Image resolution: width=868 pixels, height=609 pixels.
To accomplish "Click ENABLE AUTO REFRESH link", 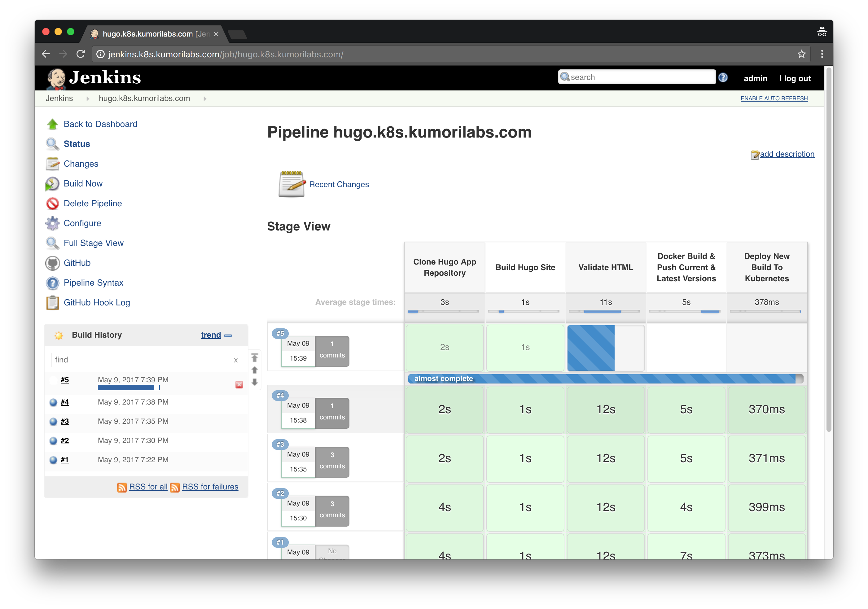I will [x=774, y=98].
